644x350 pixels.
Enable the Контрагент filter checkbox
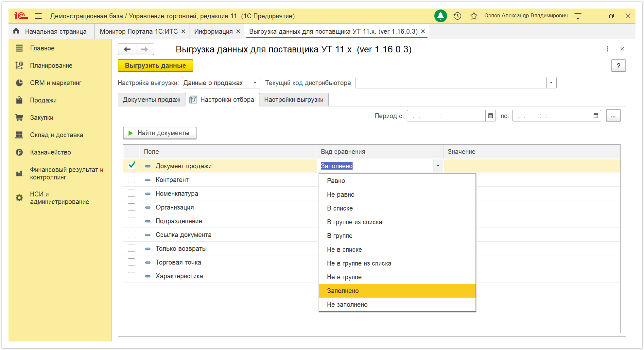tap(131, 179)
